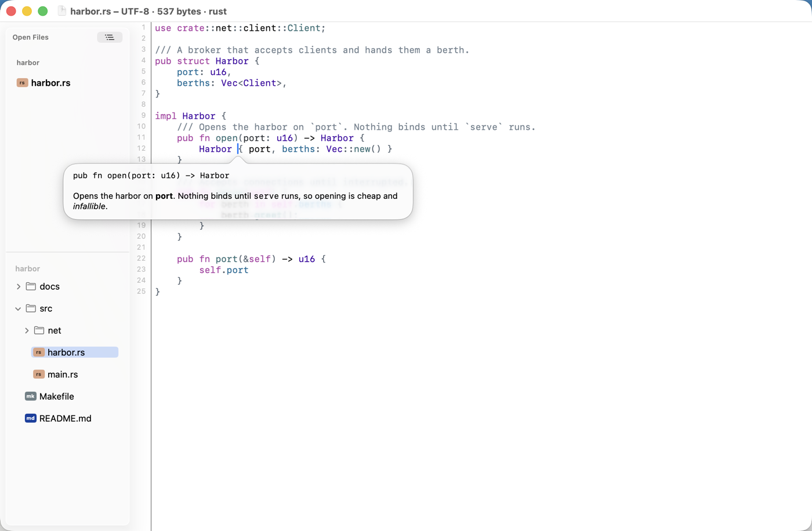Click the 'use crate::net::client::Client;' line

(x=240, y=28)
